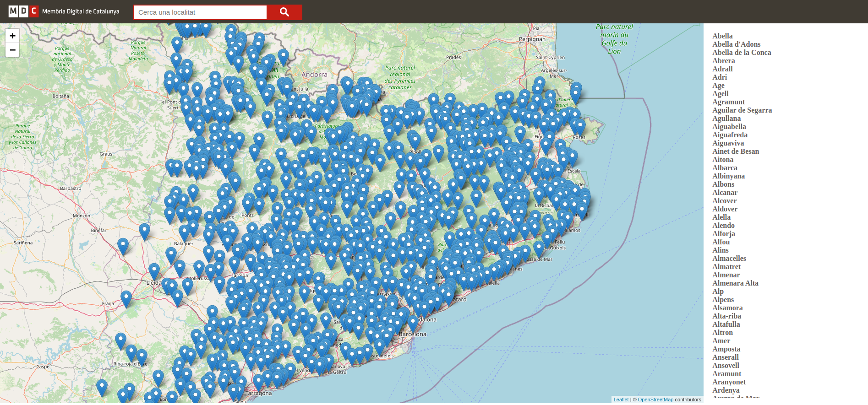Pick Almacelles from the list
868x405 pixels.
[x=729, y=259]
